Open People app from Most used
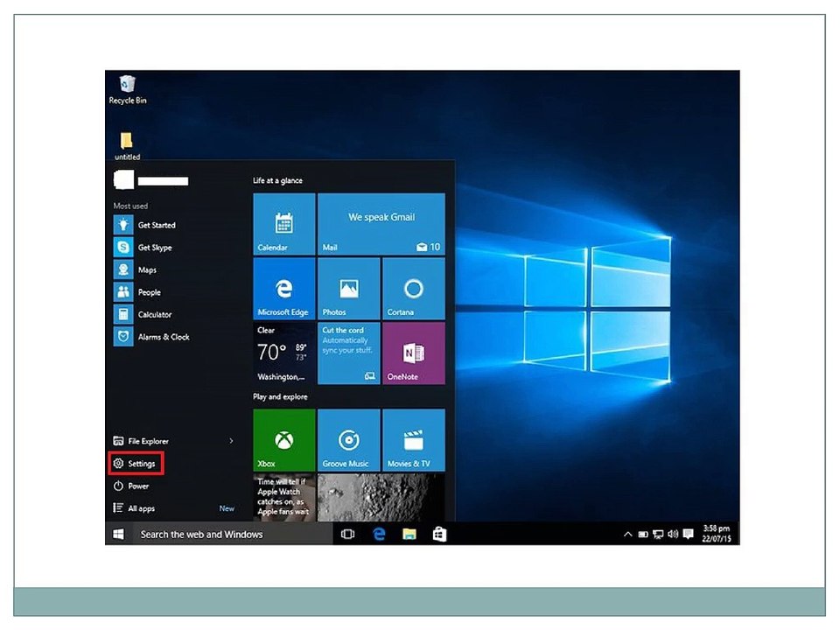This screenshot has width=840, height=630. (x=137, y=292)
